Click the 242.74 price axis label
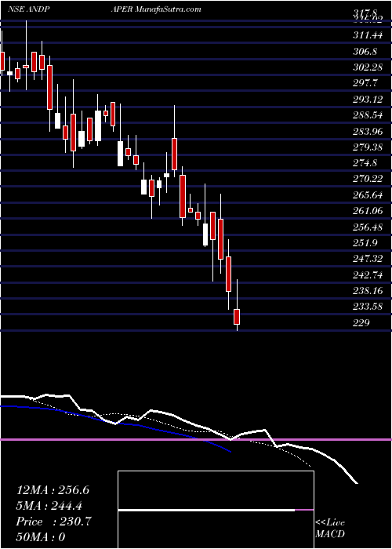Image resolution: width=392 pixels, height=549 pixels. tap(368, 274)
